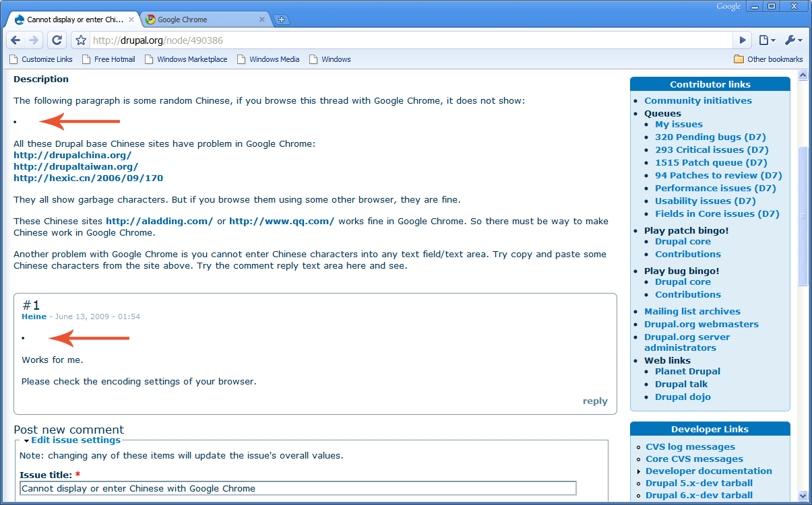Click the Go arrow next to address bar
Image resolution: width=812 pixels, height=505 pixels.
pyautogui.click(x=742, y=40)
